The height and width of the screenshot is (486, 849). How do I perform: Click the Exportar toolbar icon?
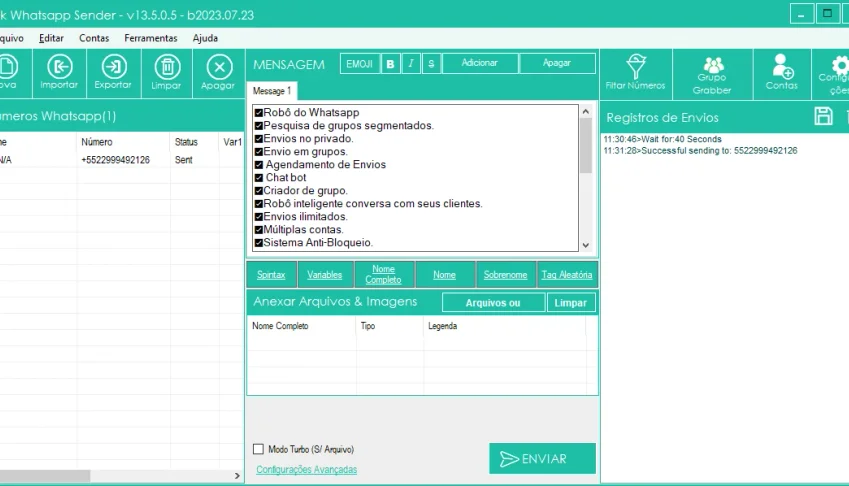coord(113,73)
